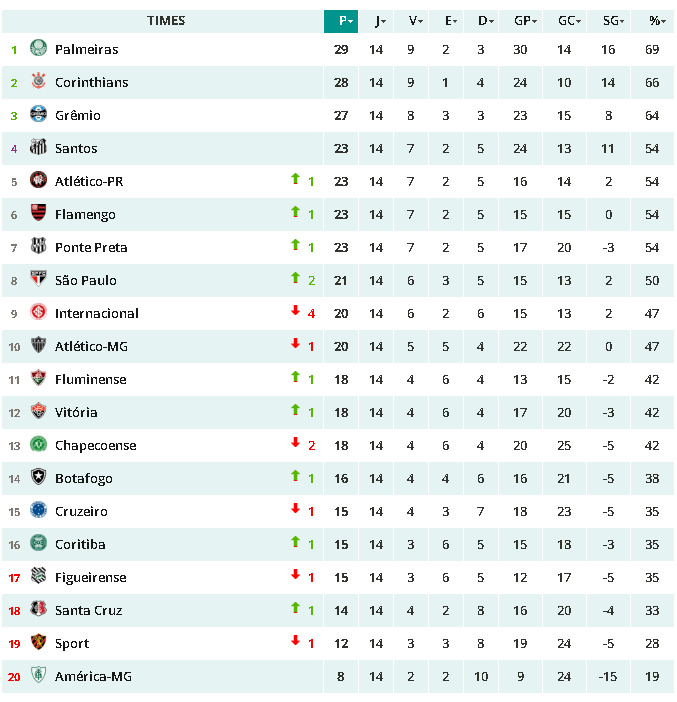Sort by games played J column
The image size is (677, 702).
pos(377,21)
